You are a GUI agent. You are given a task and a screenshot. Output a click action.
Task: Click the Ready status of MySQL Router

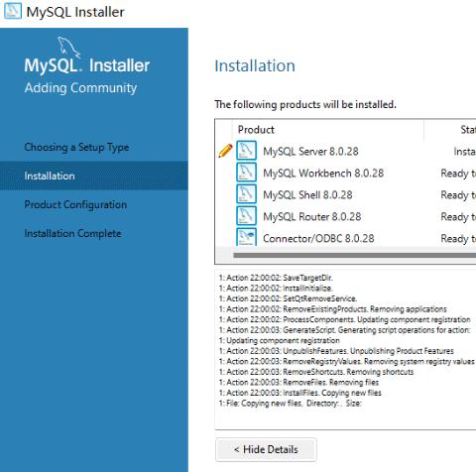458,217
